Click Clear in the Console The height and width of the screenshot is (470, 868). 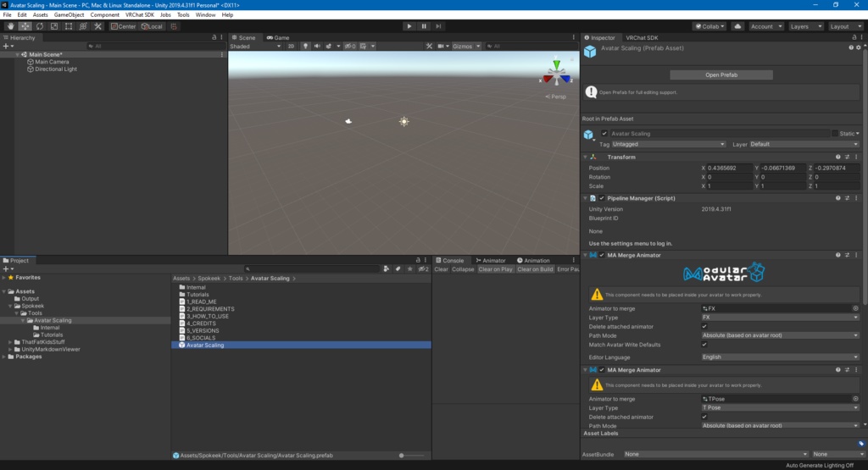point(441,269)
